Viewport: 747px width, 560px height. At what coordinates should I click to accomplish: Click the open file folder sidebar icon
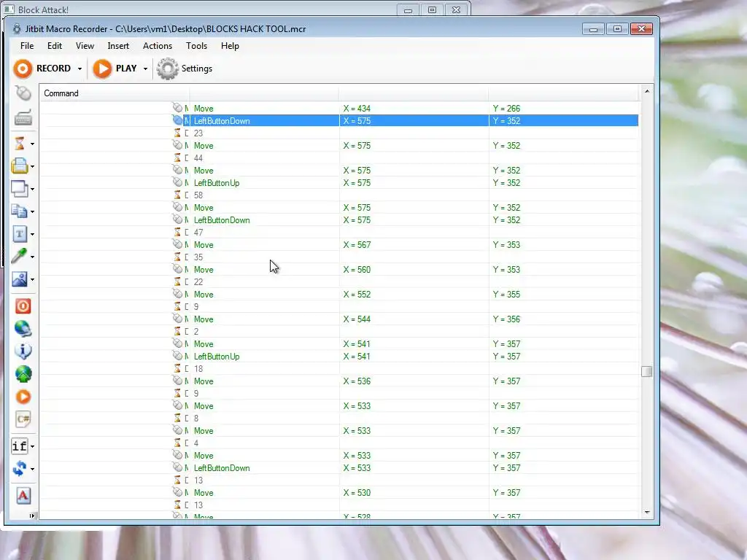tap(20, 166)
